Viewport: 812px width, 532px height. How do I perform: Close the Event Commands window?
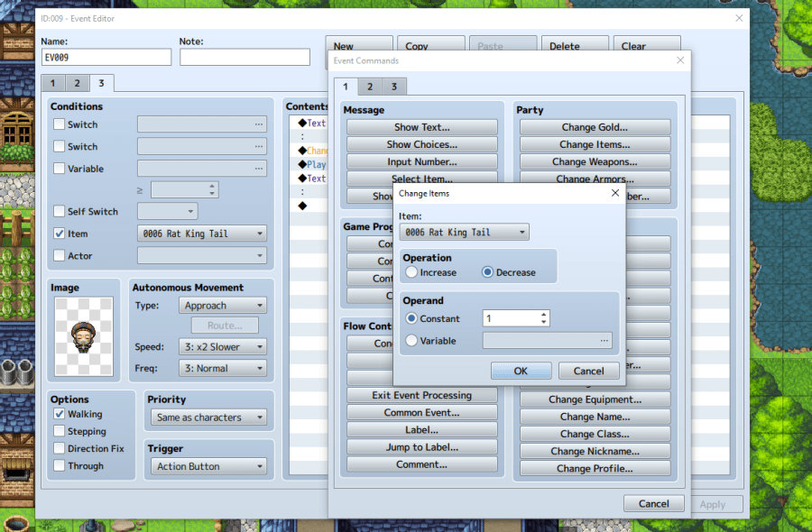(x=680, y=60)
